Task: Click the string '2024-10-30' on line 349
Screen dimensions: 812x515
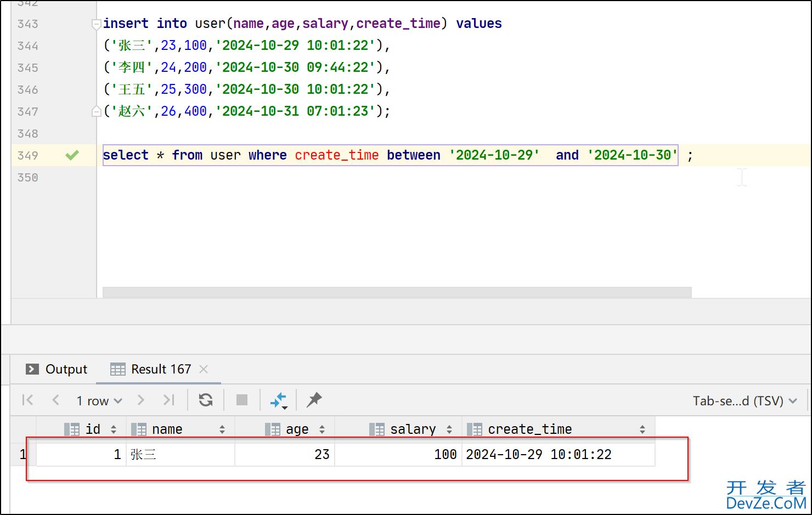Action: tap(632, 155)
